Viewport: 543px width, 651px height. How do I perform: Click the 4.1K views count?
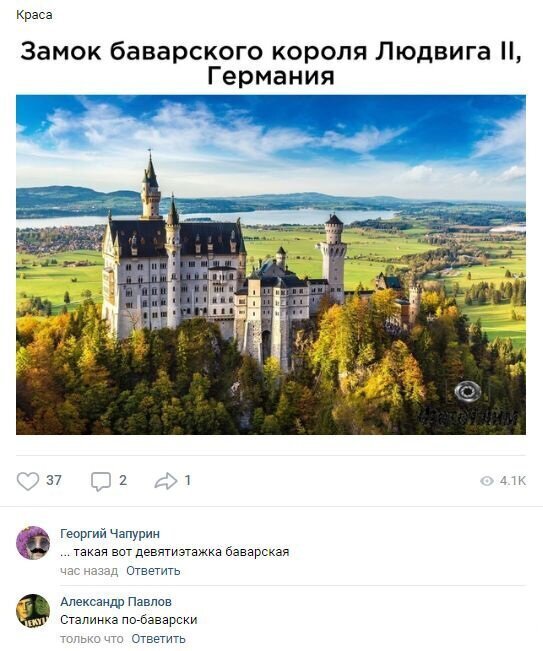pyautogui.click(x=513, y=481)
